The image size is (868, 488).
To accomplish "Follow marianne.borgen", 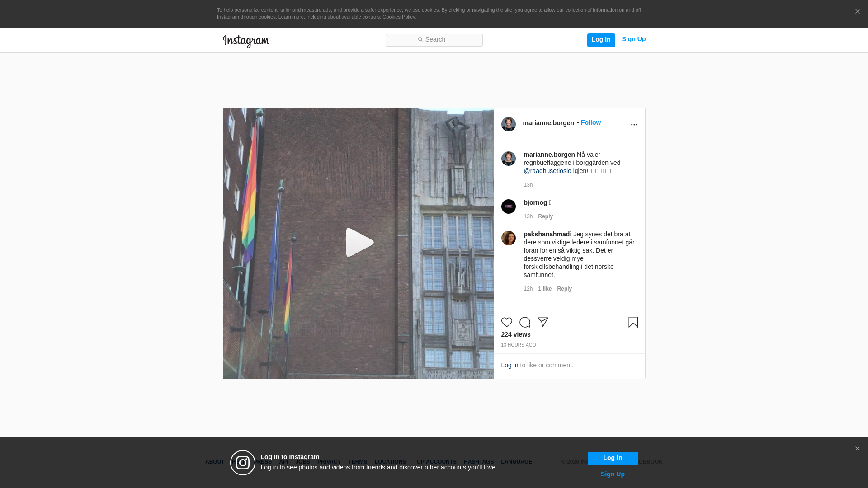I will tap(590, 122).
